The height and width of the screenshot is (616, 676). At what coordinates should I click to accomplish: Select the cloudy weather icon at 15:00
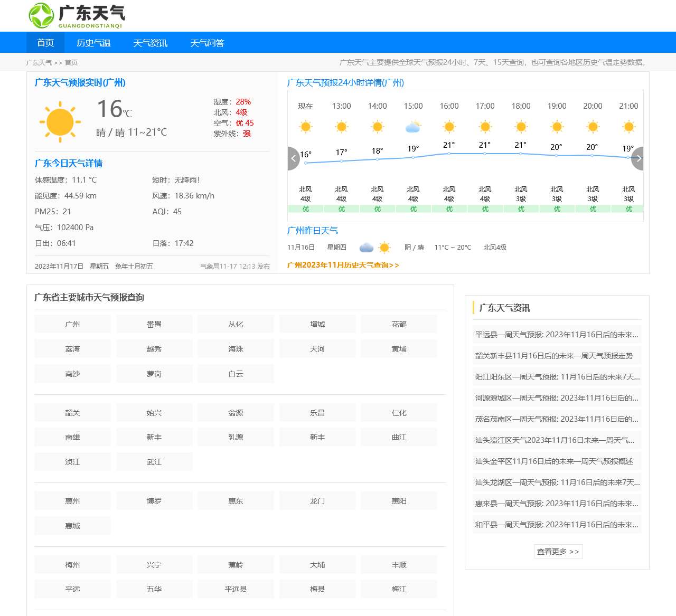tap(413, 126)
